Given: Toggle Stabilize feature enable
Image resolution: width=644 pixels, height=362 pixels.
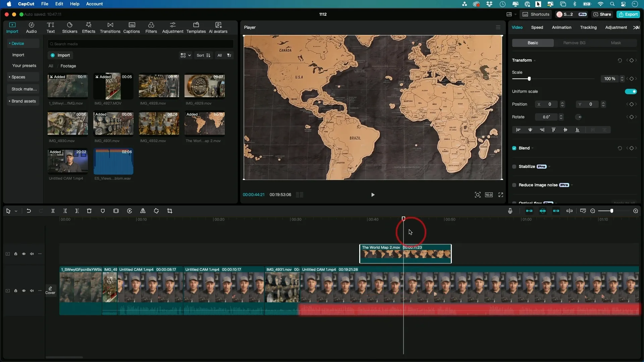Looking at the screenshot, I should tap(515, 166).
